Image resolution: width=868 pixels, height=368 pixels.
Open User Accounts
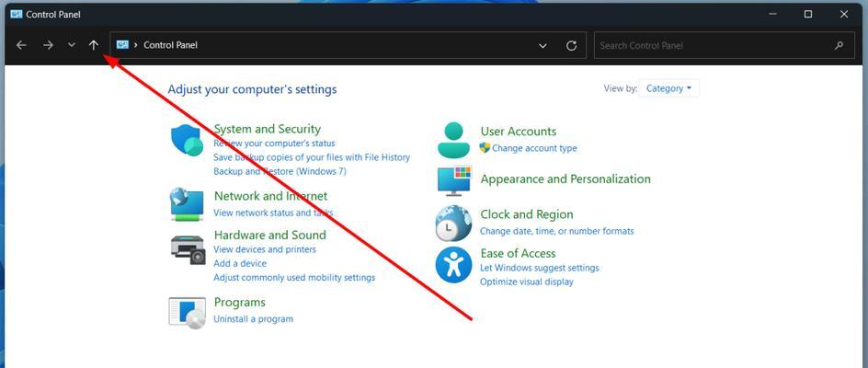[519, 132]
